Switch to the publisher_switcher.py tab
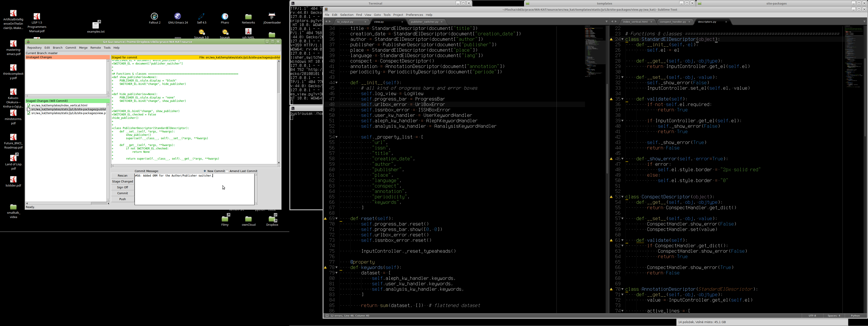Image resolution: width=868 pixels, height=326 pixels. pos(425,22)
